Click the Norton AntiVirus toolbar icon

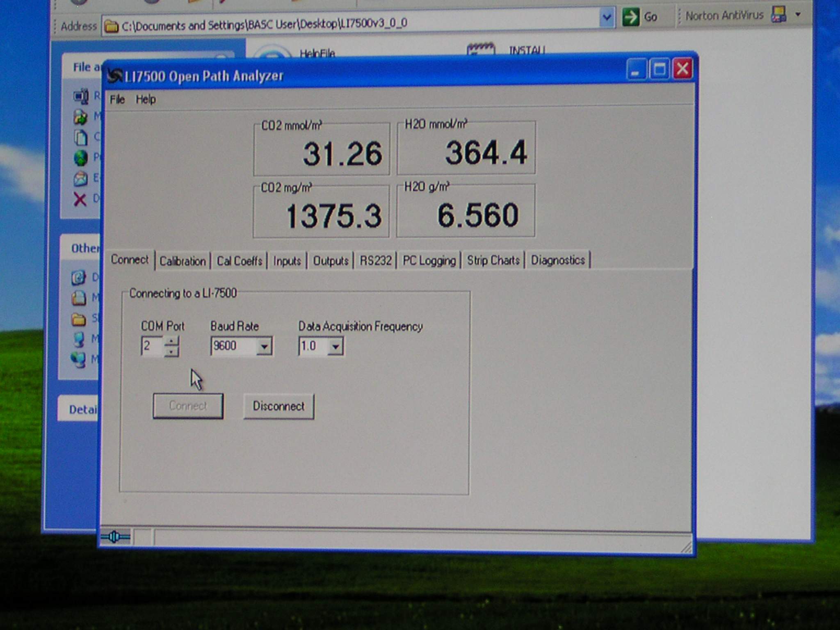pos(778,15)
